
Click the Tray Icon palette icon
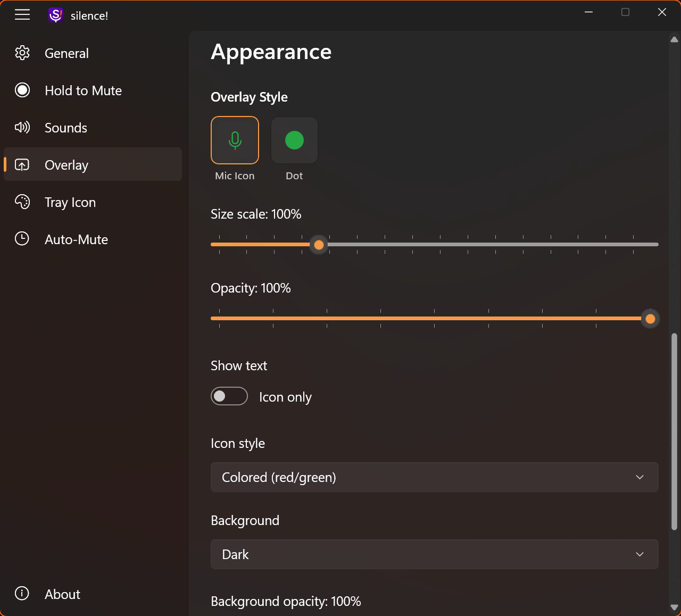point(22,202)
